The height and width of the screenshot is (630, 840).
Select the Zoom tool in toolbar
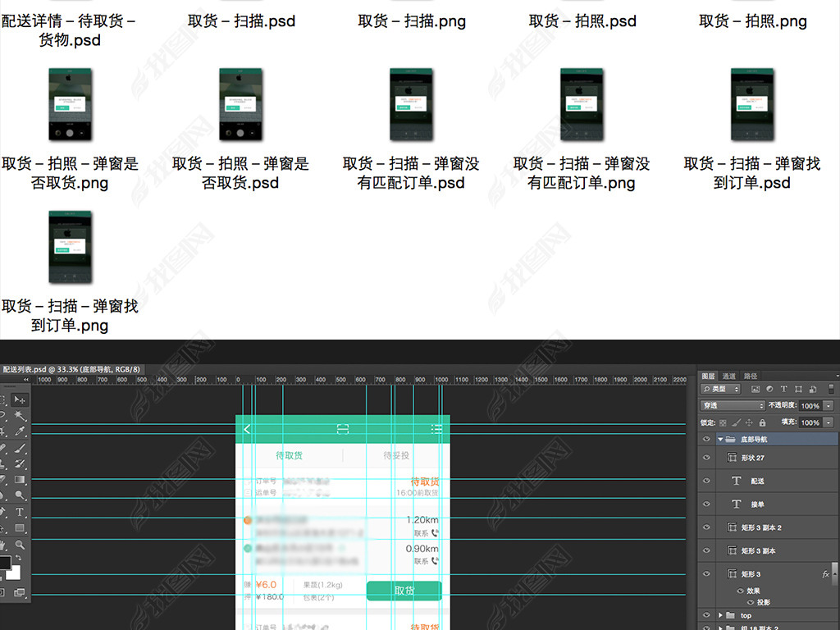[x=20, y=545]
